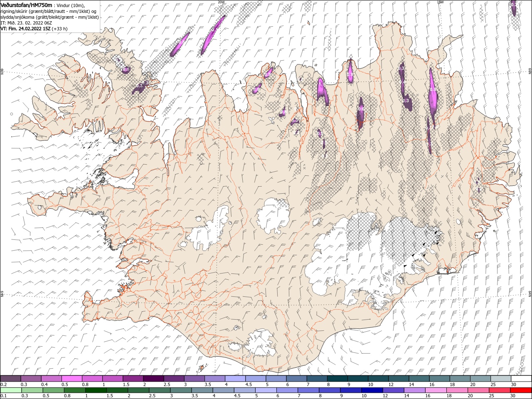Viewport: 532px width, 399px height.
Task: Click the top-row 3.5 lavender swatch
Action: point(214,379)
